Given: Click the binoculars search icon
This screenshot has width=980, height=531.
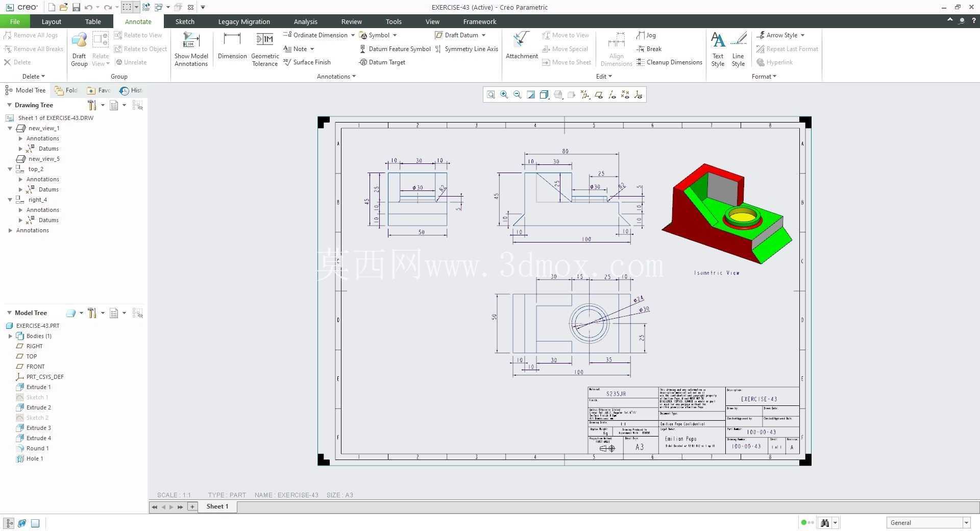Looking at the screenshot, I should pos(824,523).
